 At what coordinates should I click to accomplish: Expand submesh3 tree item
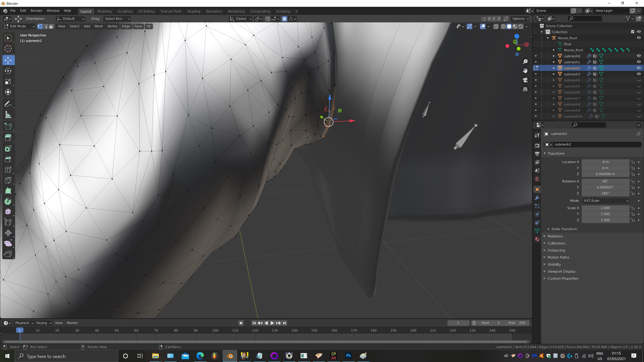pos(554,74)
